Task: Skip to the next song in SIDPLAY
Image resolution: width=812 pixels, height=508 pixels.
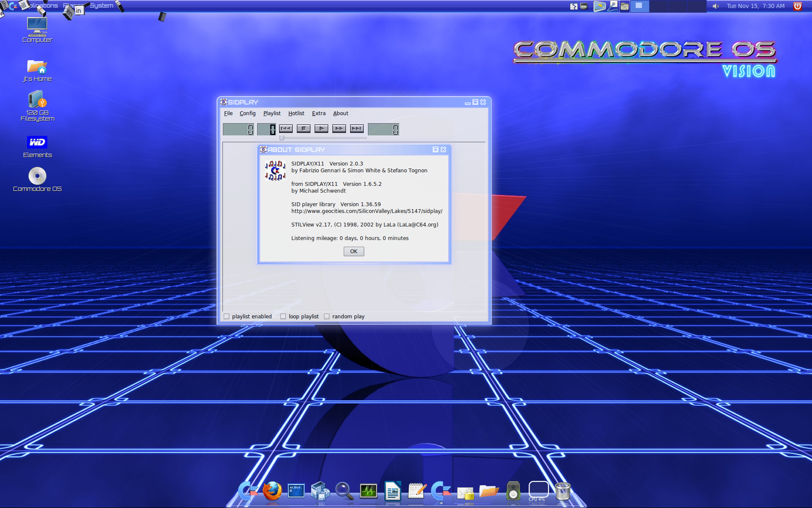Action: pos(357,129)
